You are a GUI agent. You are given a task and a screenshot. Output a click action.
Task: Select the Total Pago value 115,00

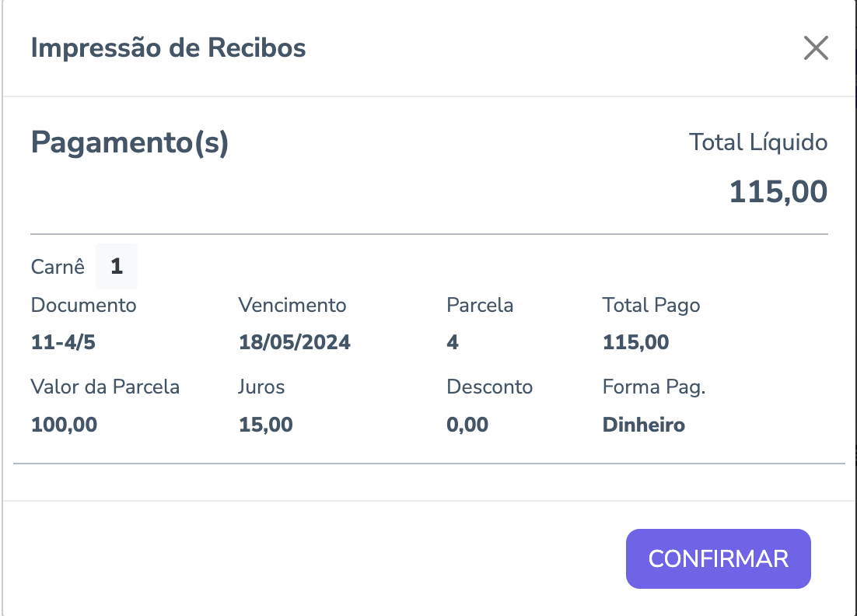click(635, 342)
